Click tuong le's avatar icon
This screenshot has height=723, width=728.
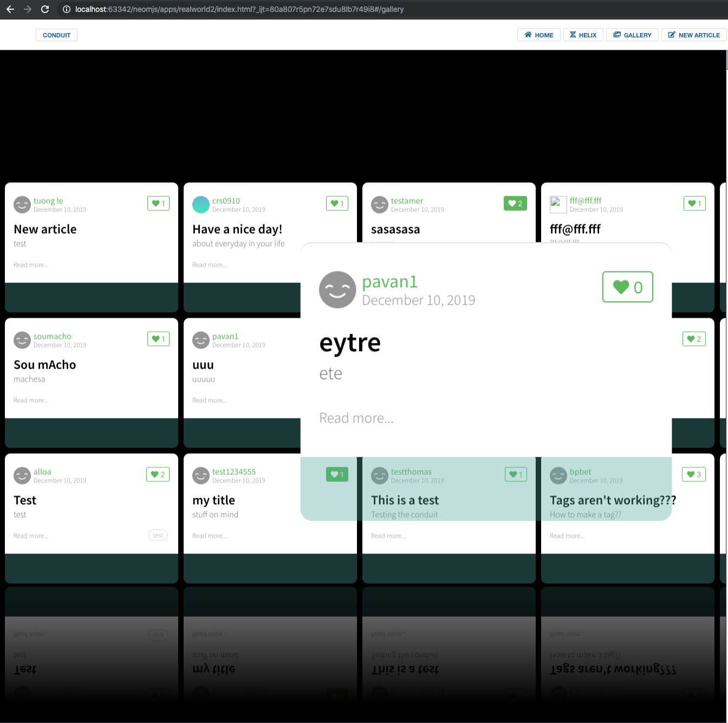[x=22, y=204]
